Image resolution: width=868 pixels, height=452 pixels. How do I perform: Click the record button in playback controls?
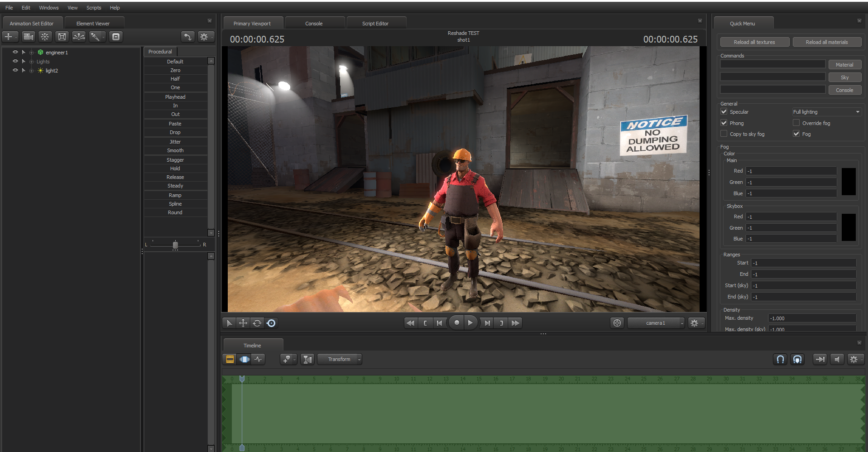[456, 323]
